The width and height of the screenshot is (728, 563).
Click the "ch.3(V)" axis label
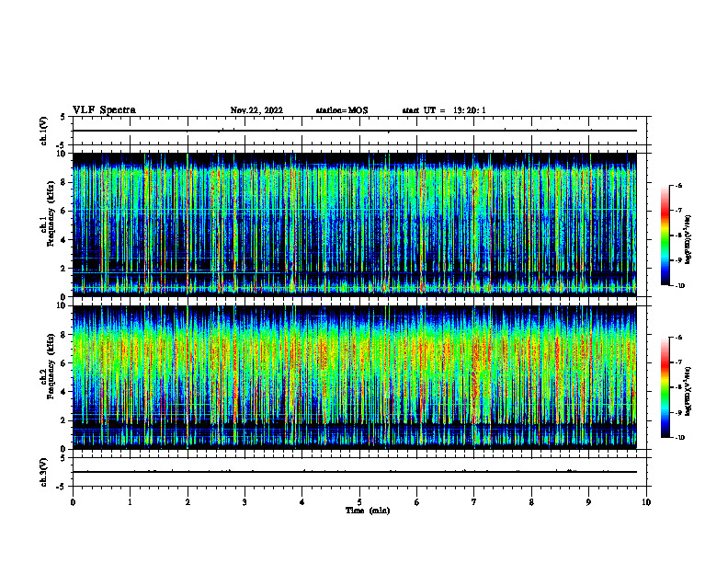tap(44, 472)
